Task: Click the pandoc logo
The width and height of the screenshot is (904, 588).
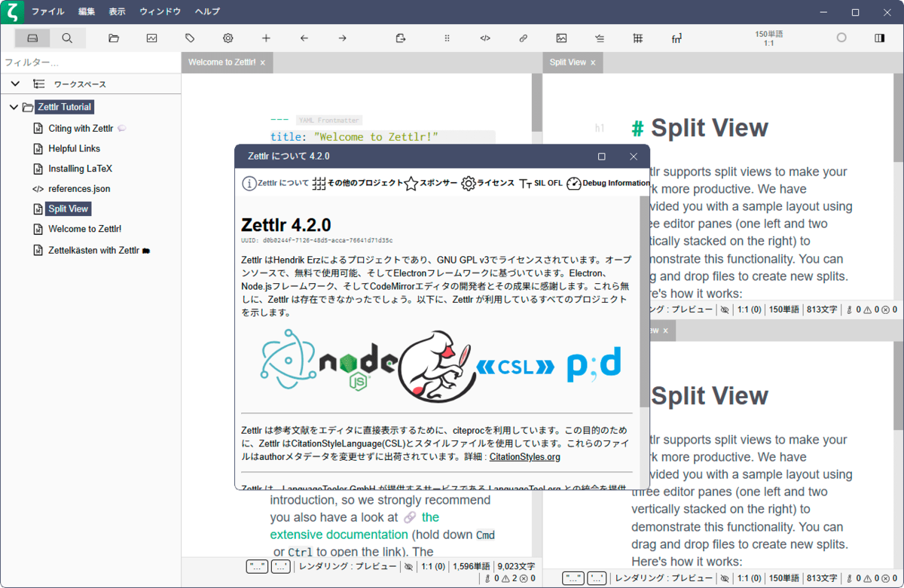Action: pos(594,363)
